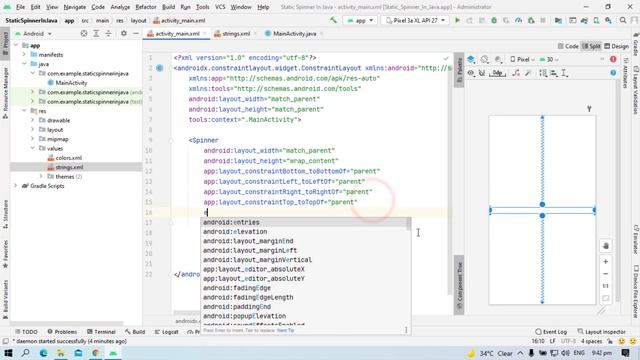The height and width of the screenshot is (360, 640).
Task: Expand the Gradle Scripts node
Action: point(16,186)
